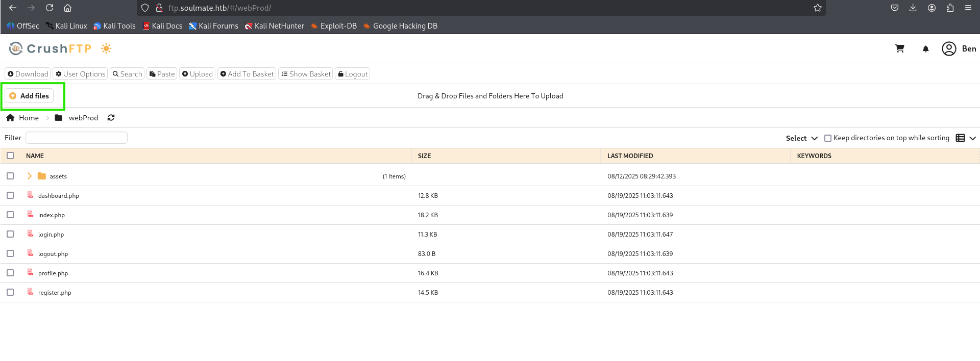Viewport: 980px width, 361px height.
Task: Open the Kali NetHunter bookmark
Action: point(275,26)
